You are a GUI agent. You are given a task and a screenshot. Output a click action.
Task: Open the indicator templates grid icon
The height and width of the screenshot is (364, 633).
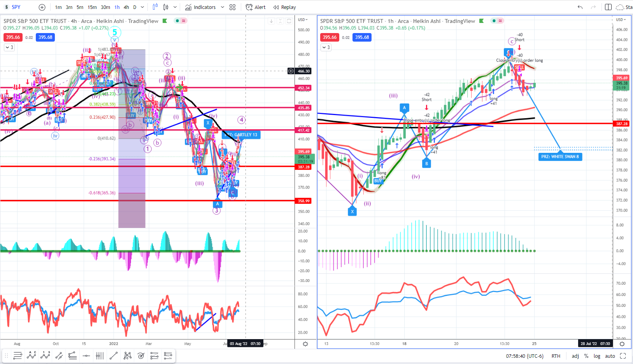233,7
